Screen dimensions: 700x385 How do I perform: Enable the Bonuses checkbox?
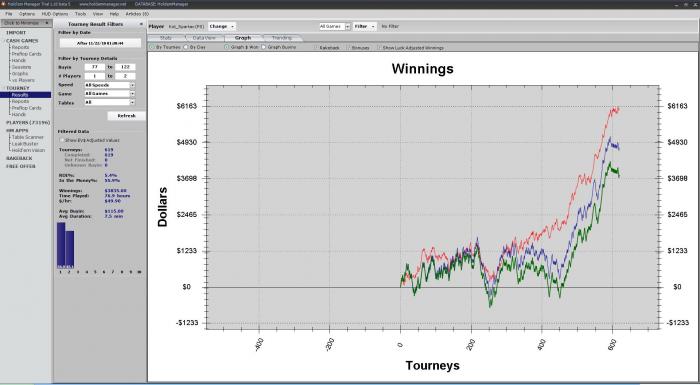pos(348,47)
